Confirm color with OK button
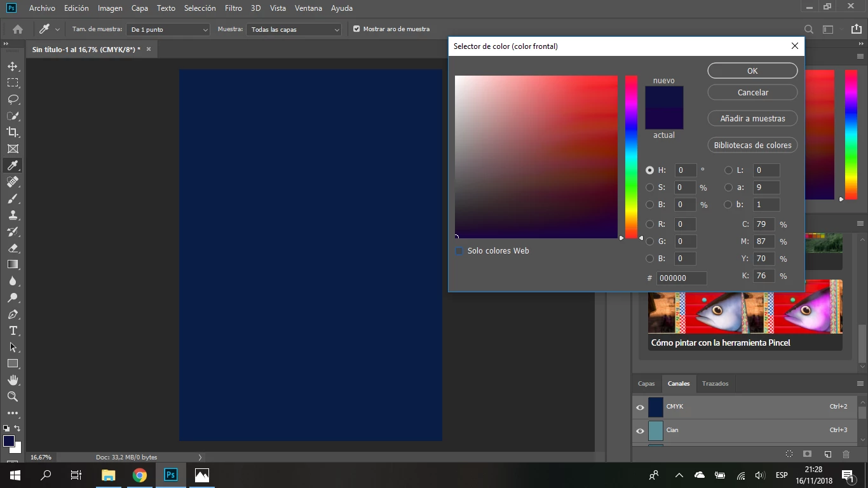This screenshot has height=488, width=868. click(x=752, y=71)
